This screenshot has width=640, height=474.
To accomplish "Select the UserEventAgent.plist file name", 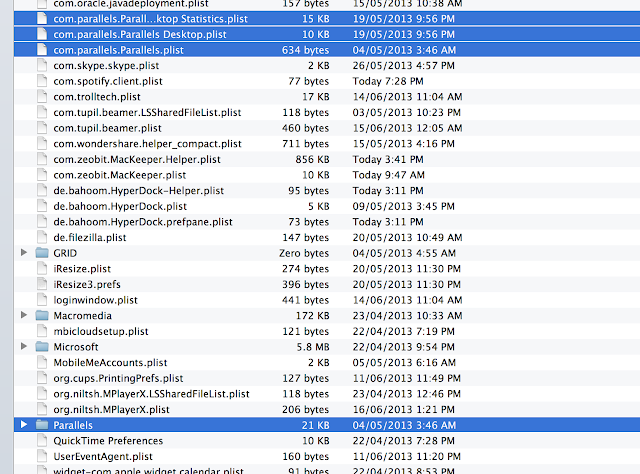I will coord(103,456).
